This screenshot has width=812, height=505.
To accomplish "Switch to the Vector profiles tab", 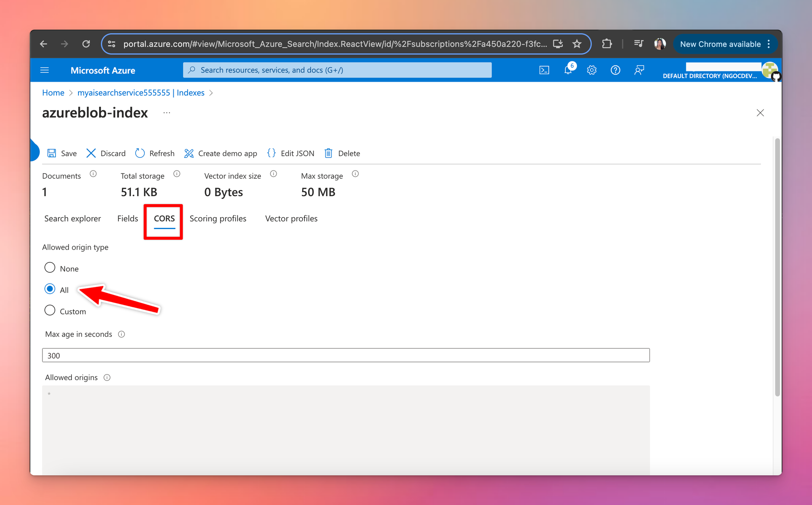I will (x=291, y=218).
